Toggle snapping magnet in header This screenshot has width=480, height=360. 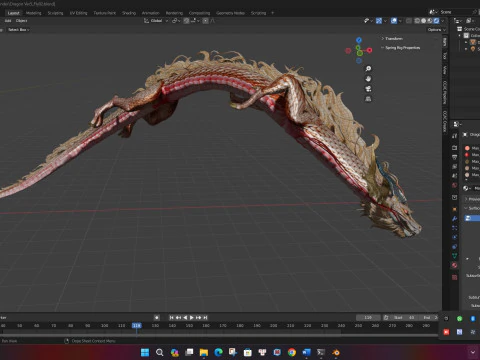coord(186,21)
